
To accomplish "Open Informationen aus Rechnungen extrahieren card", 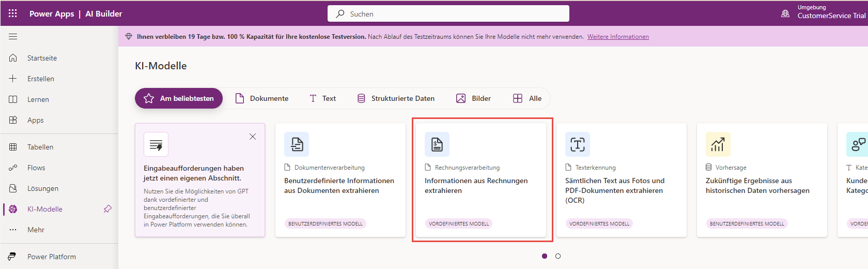I will 481,180.
